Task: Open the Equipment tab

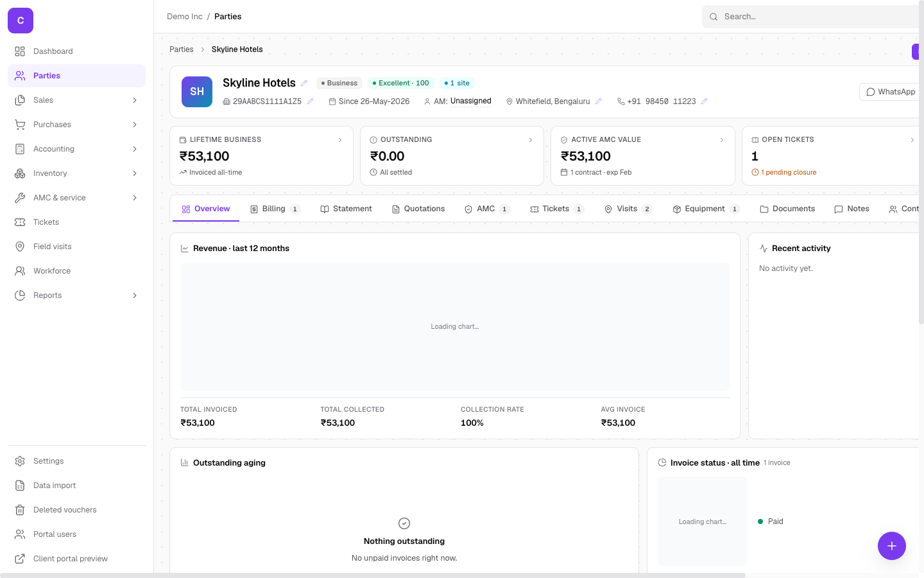Action: coord(706,209)
